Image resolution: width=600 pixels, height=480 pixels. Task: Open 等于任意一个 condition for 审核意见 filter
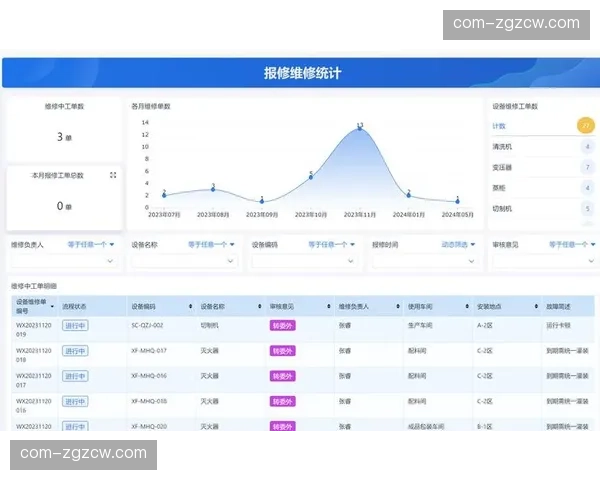(x=572, y=244)
